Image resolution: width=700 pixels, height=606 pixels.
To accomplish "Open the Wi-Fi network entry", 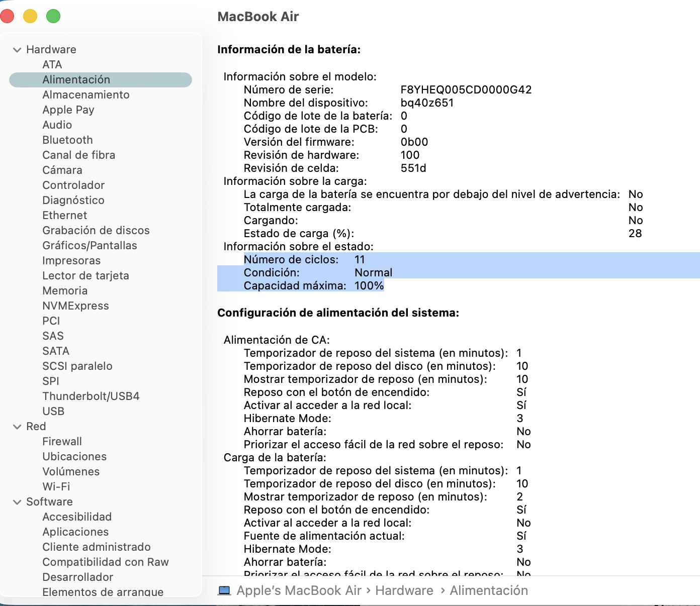I will tap(56, 486).
